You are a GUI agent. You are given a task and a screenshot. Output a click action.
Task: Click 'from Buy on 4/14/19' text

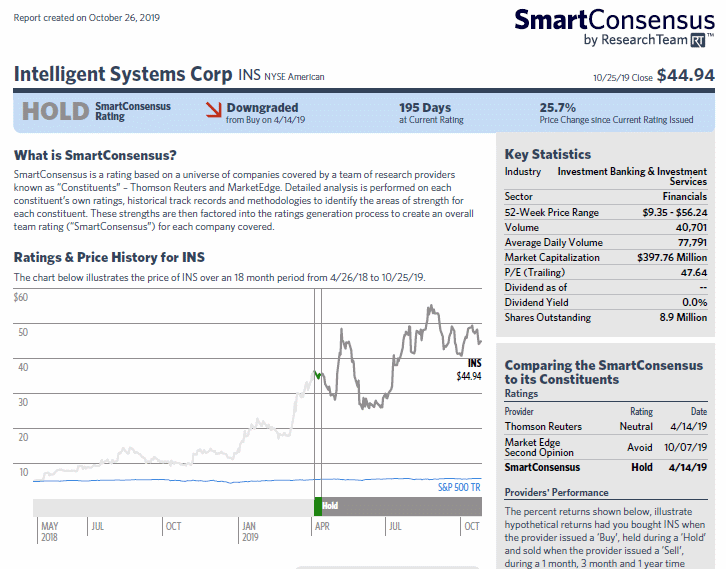point(265,120)
